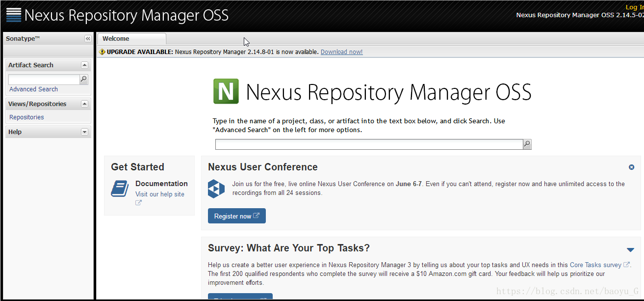Click the main search magnifier icon

527,144
